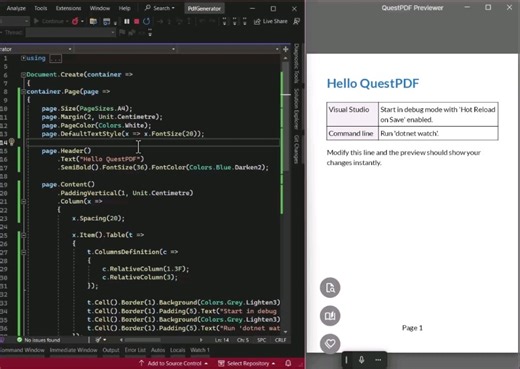520x369 pixels.
Task: Switch to the Watch 1 tab
Action: tap(200, 350)
